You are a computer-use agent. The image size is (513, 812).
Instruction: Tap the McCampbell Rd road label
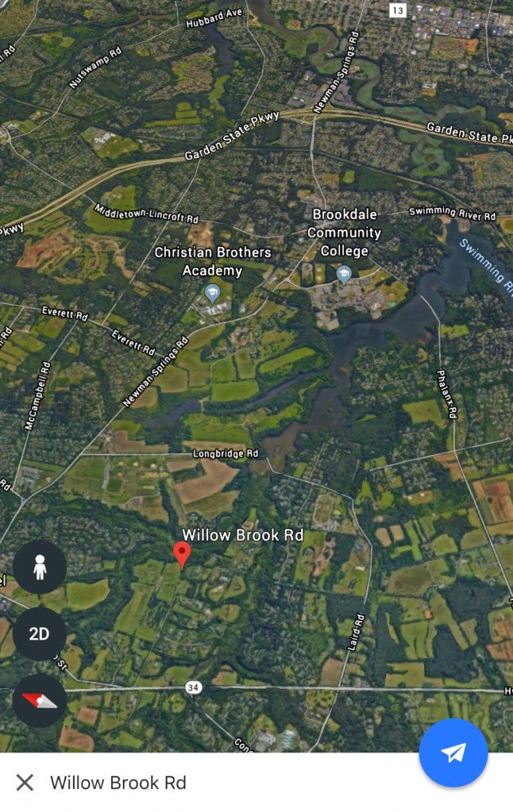coord(38,395)
